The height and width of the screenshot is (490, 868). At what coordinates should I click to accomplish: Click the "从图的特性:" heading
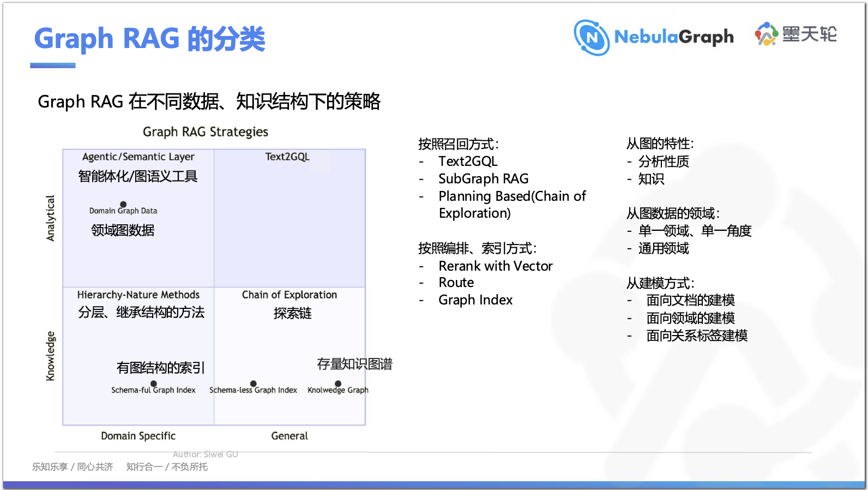coord(660,144)
